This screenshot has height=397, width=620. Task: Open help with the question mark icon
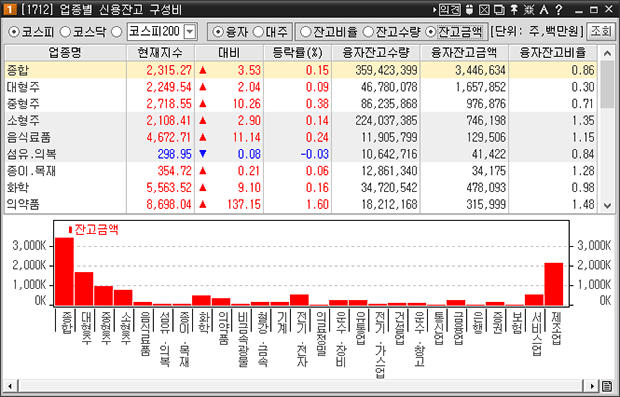click(558, 9)
